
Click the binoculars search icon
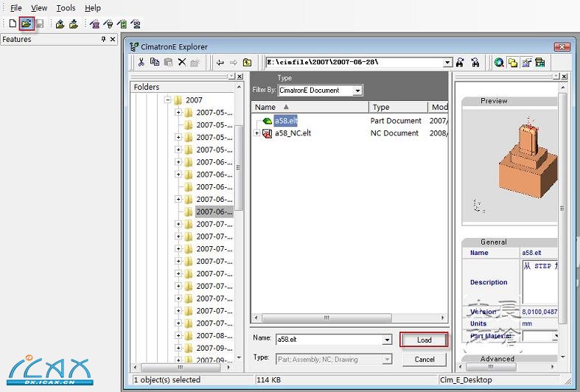tap(460, 63)
